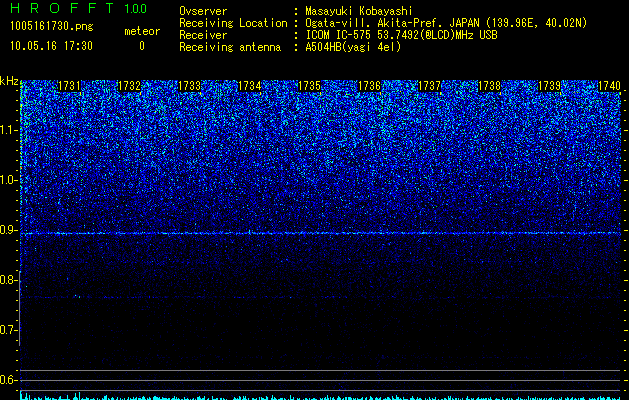This screenshot has height=400, width=629.
Task: Click the 1739 time marker
Action: point(549,86)
